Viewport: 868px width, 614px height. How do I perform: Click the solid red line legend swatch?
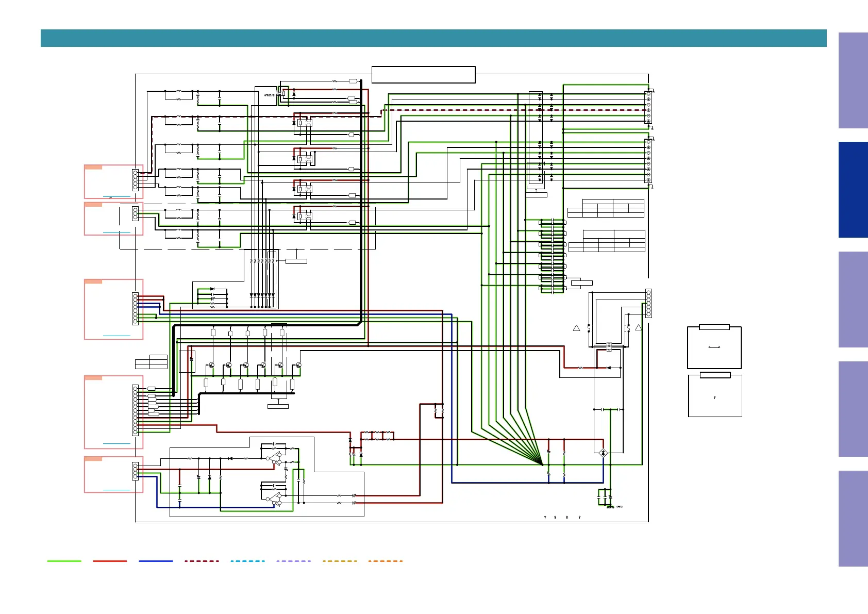tap(110, 561)
